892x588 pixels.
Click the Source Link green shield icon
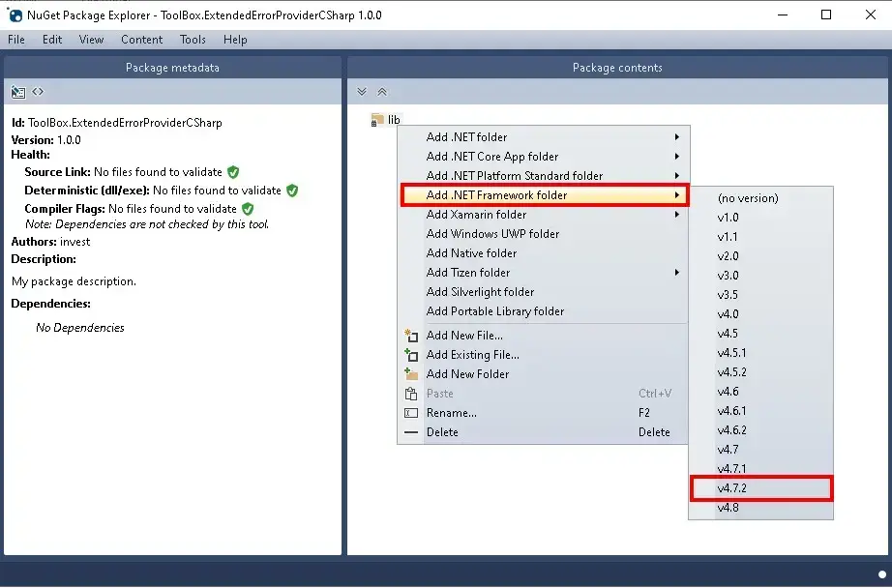tap(233, 172)
